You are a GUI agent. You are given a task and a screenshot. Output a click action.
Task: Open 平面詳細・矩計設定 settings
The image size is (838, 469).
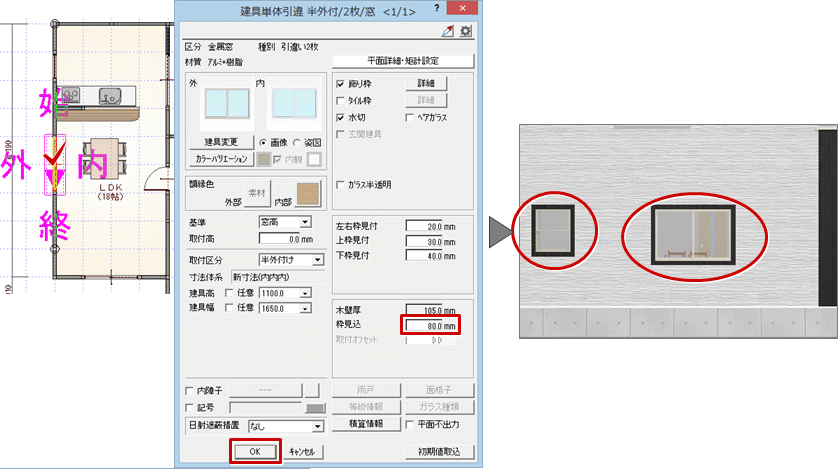coord(403,61)
